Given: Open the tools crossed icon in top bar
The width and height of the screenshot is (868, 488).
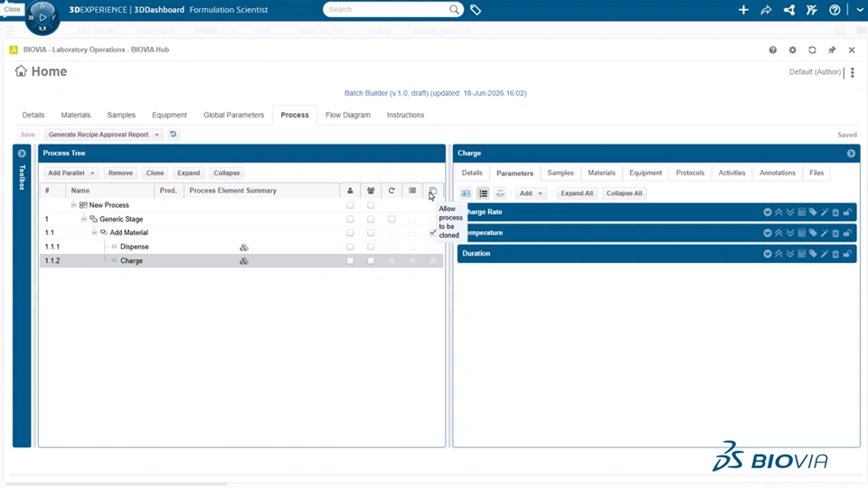Looking at the screenshot, I should (812, 9).
